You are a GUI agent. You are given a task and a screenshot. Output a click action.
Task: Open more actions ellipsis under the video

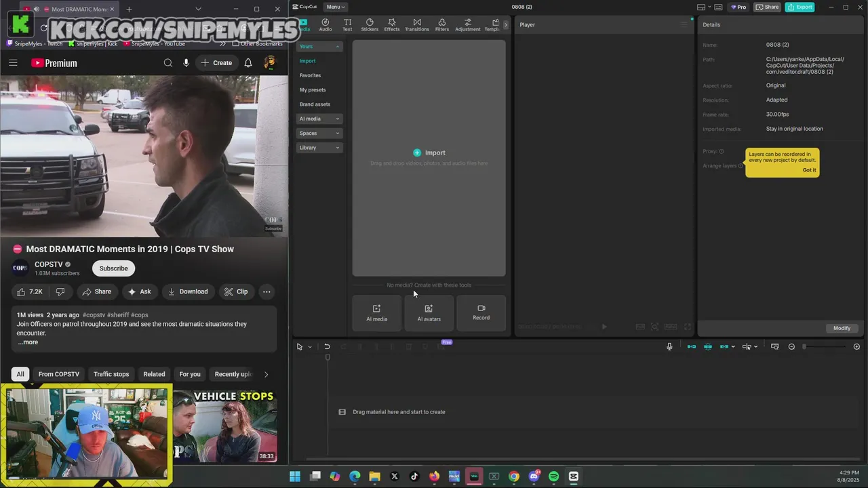coord(267,291)
